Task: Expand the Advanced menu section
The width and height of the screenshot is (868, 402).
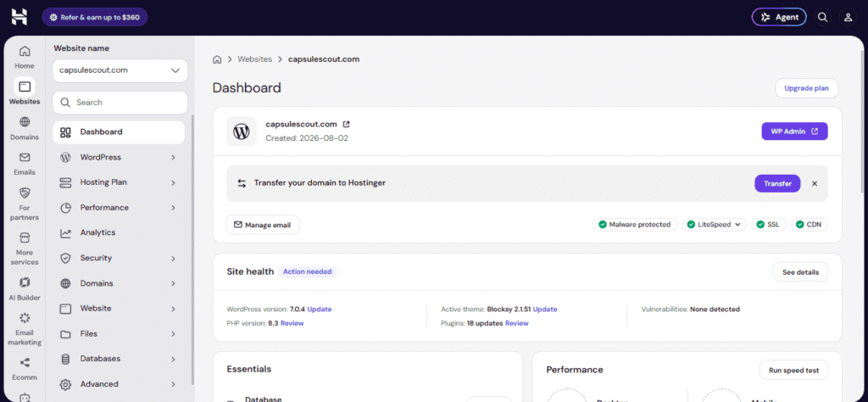Action: (119, 384)
